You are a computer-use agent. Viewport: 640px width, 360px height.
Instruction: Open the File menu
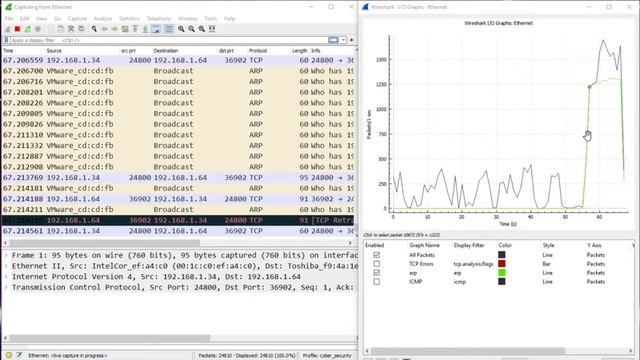pos(9,19)
